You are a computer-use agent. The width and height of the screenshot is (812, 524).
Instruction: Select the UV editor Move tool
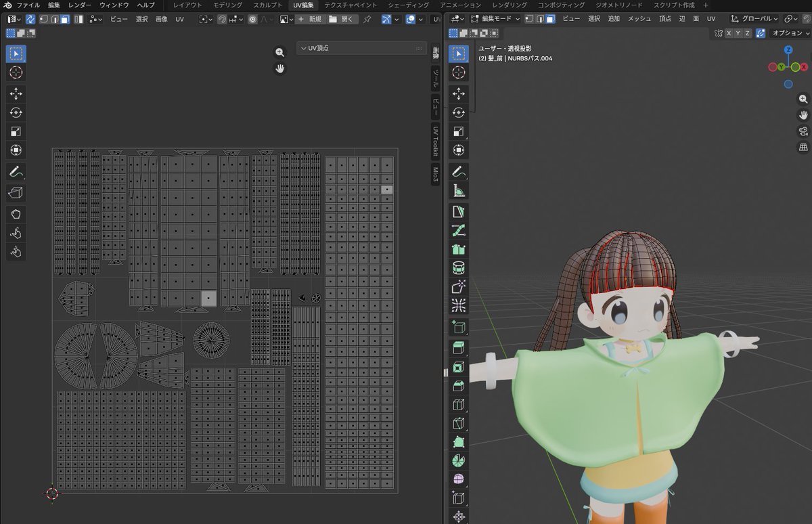pyautogui.click(x=16, y=93)
